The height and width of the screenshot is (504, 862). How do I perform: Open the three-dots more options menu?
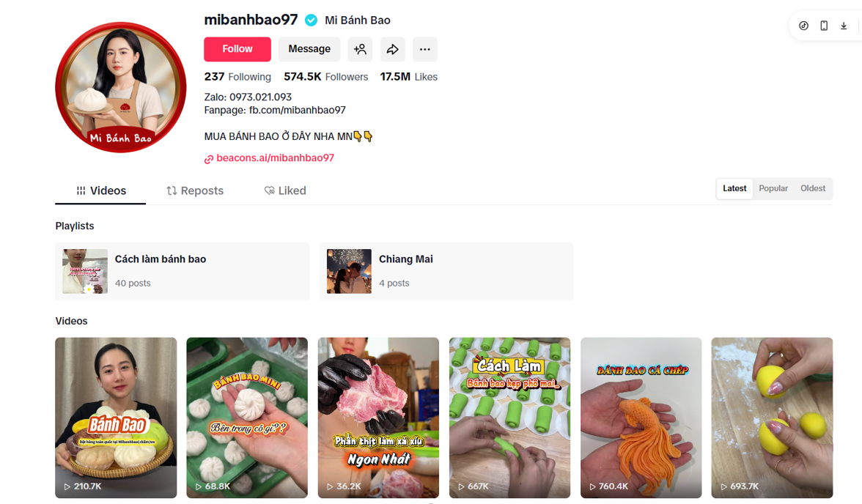point(425,50)
